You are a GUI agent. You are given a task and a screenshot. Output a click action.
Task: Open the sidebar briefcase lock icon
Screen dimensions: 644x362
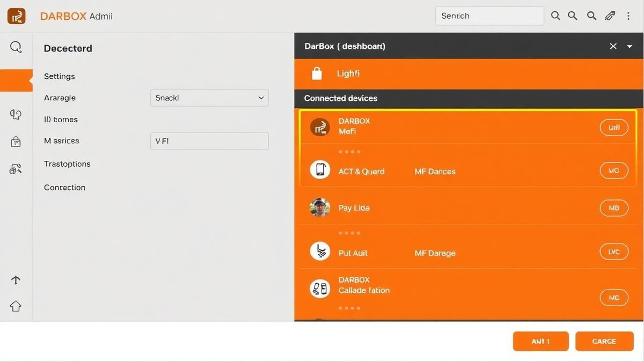(x=16, y=142)
